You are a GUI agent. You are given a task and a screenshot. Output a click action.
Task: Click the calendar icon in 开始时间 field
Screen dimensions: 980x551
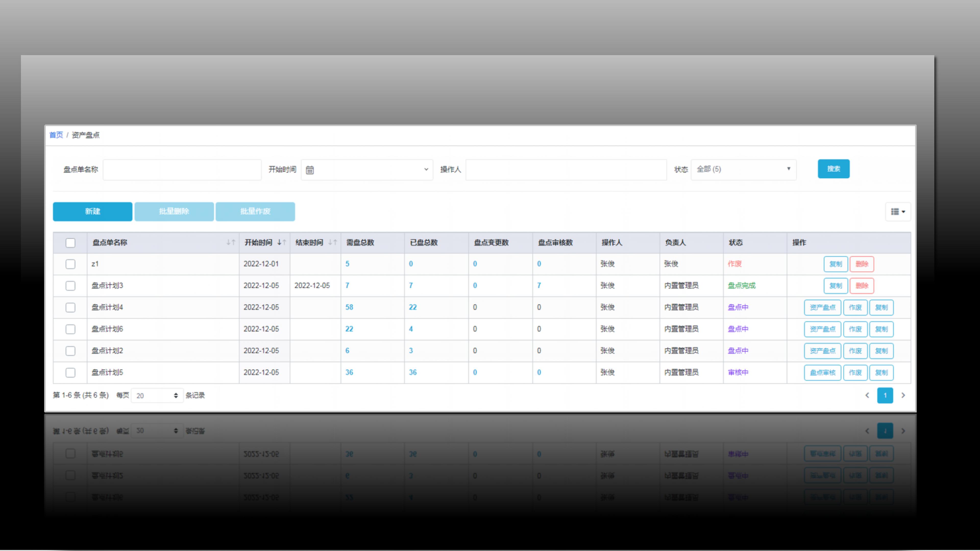[310, 170]
